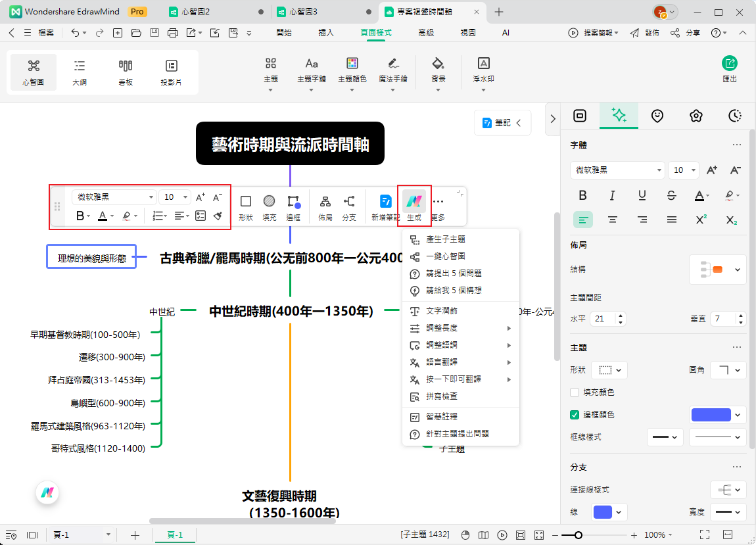Select the 頁-1 page tab
The width and height of the screenshot is (756, 545).
174,534
